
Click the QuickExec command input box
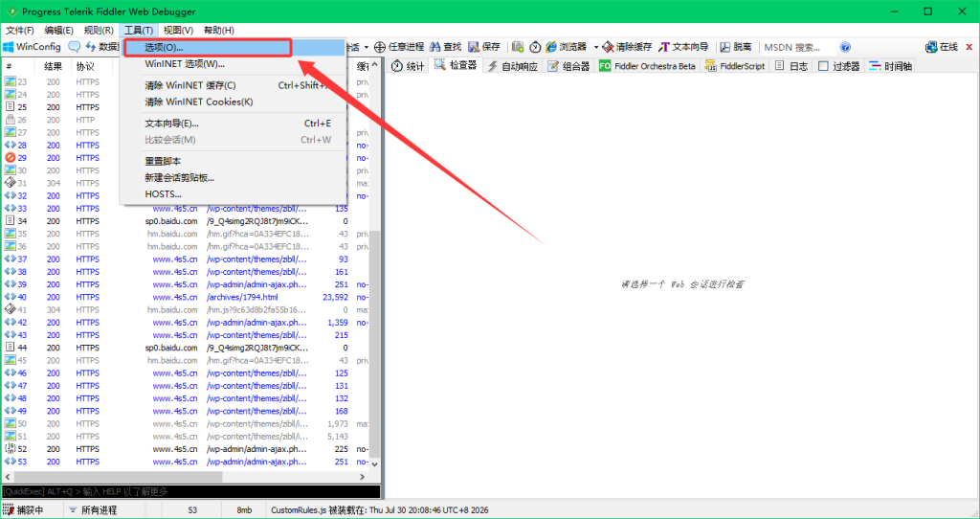[x=190, y=491]
